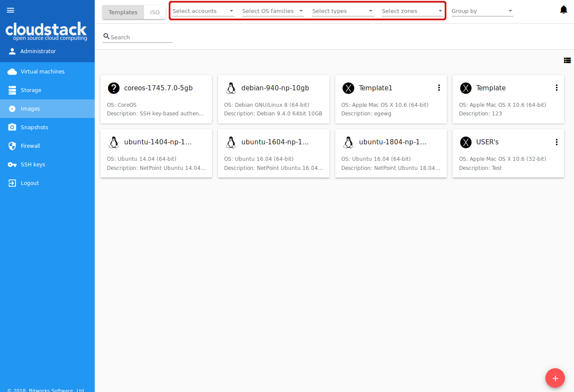Open the debian-940-np-10gb template card
This screenshot has height=392, width=574.
pyautogui.click(x=273, y=99)
